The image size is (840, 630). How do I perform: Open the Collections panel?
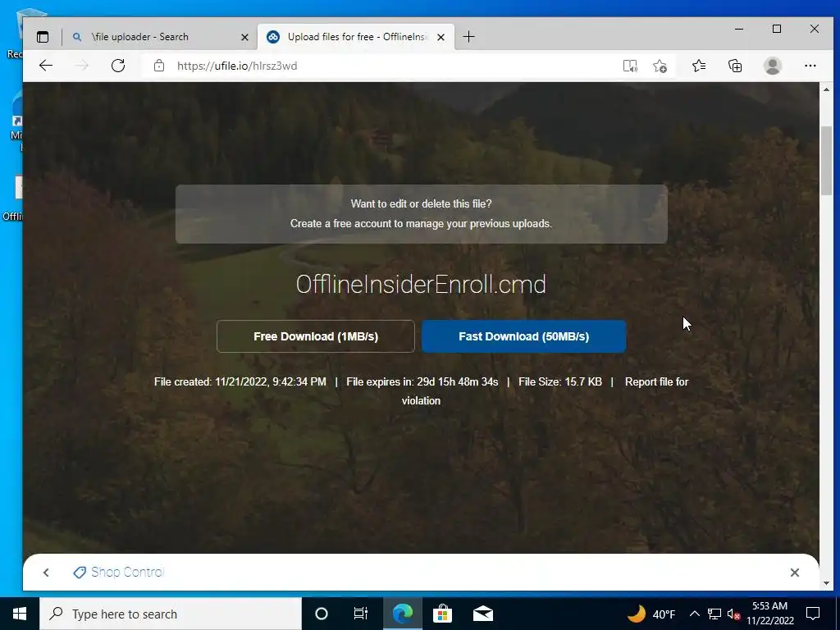click(735, 66)
